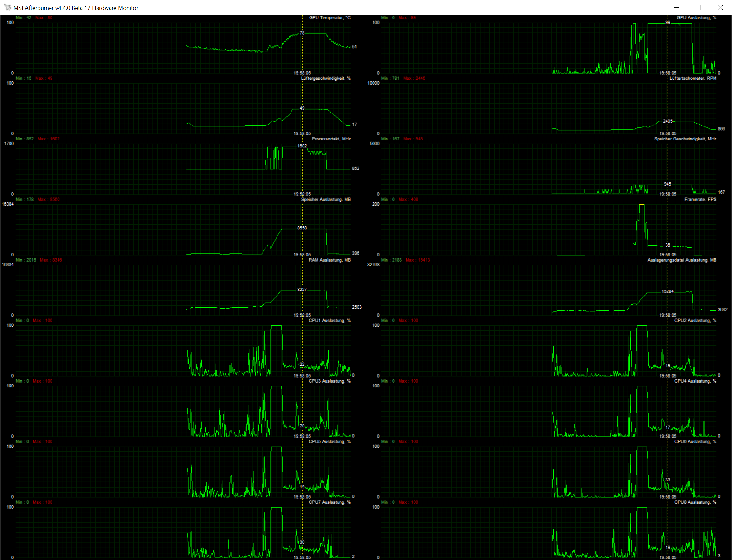Select the GPU Auslastung graph label
The height and width of the screenshot is (560, 732).
click(x=696, y=18)
